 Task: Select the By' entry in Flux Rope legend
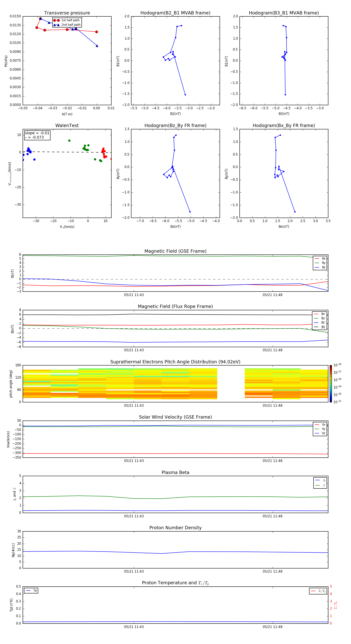point(320,318)
